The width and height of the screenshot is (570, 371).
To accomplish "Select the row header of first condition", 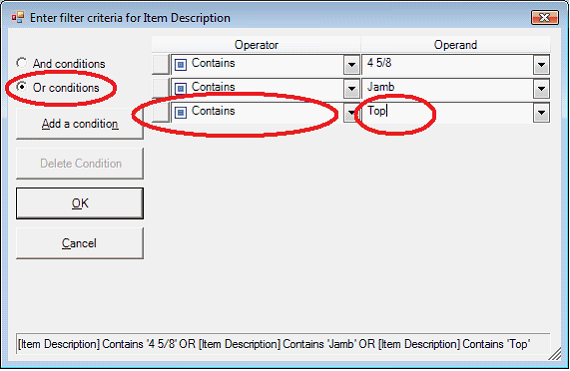I will [x=161, y=64].
